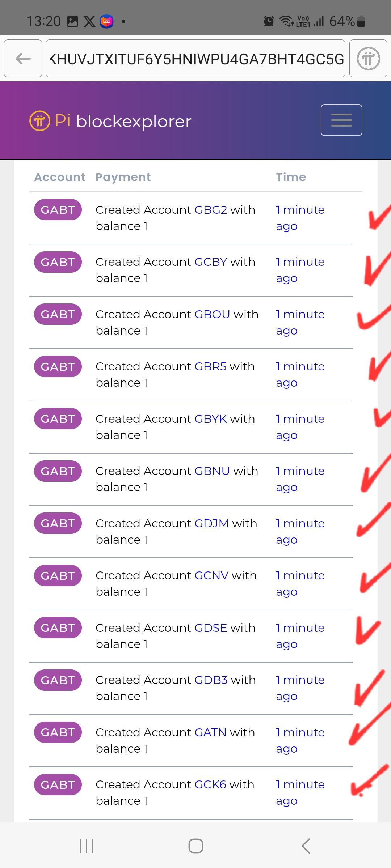Tap the Pi logo button beside address bar
The height and width of the screenshot is (868, 391).
(368, 59)
